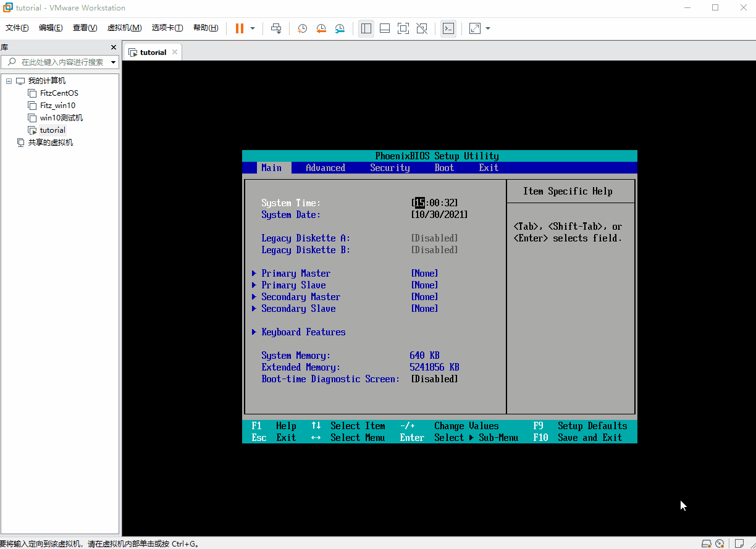
Task: Select Fitz_win10 virtual machine in library
Action: 57,106
